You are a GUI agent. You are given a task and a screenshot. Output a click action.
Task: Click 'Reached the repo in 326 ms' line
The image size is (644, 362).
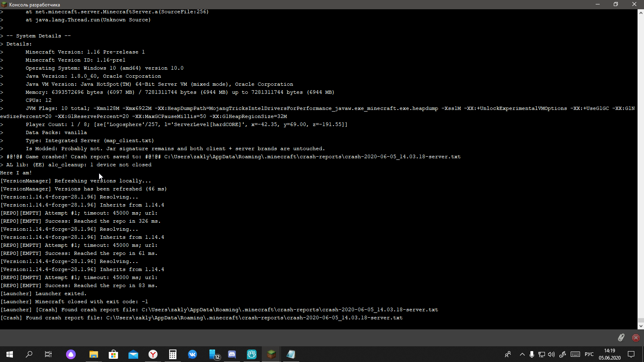(x=81, y=221)
